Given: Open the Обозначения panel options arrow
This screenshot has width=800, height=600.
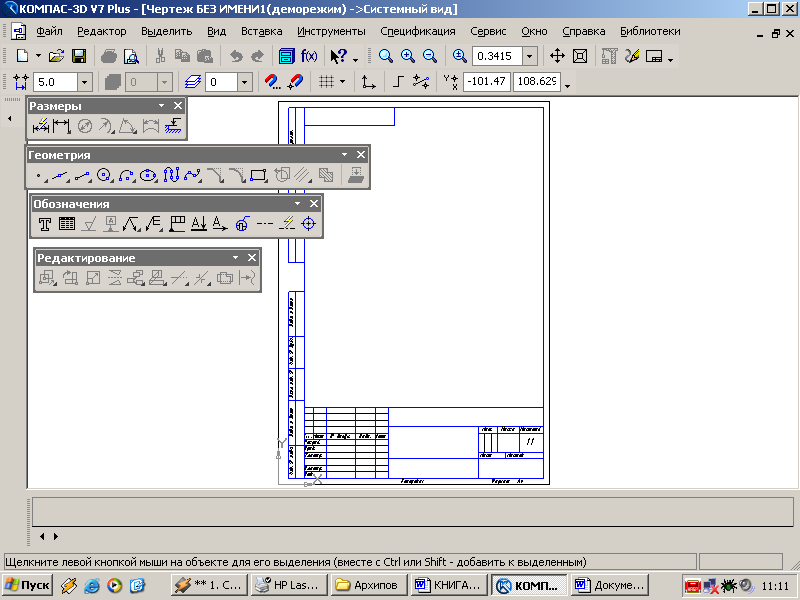Looking at the screenshot, I should click(x=297, y=204).
